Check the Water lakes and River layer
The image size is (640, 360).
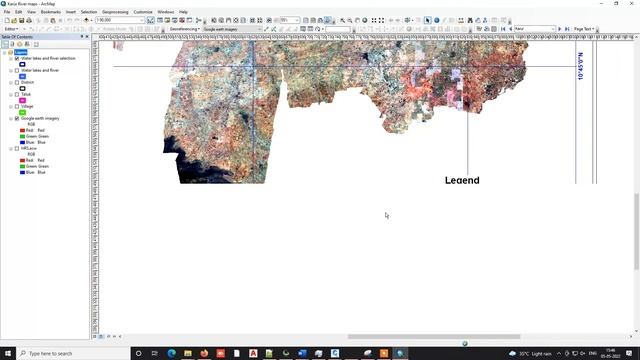pos(17,70)
